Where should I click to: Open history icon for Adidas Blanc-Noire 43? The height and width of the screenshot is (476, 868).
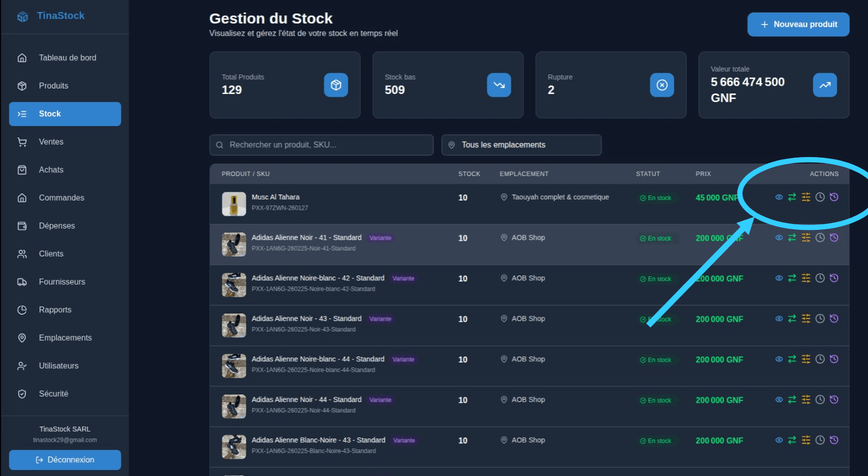pos(834,440)
